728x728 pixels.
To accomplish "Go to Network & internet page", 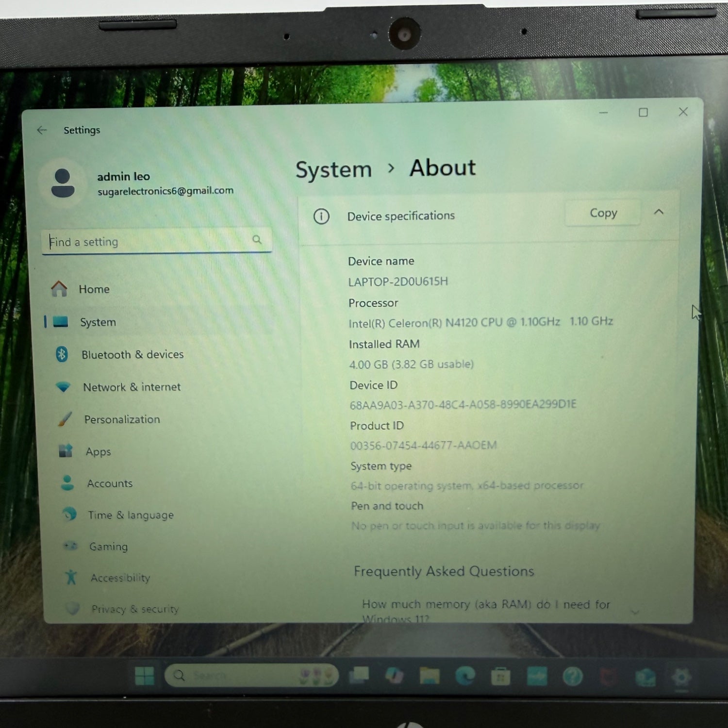I will 131,387.
